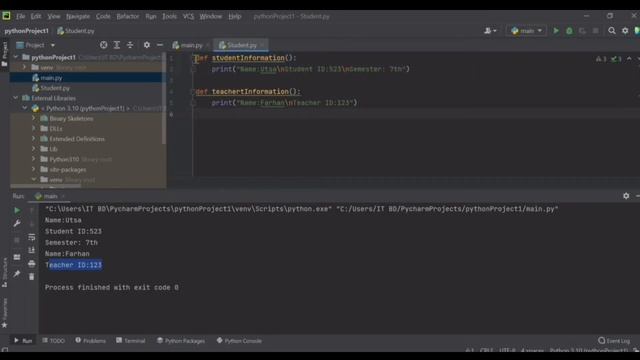The height and width of the screenshot is (360, 640).
Task: Select opened file locate icon in Project panel
Action: (x=104, y=45)
